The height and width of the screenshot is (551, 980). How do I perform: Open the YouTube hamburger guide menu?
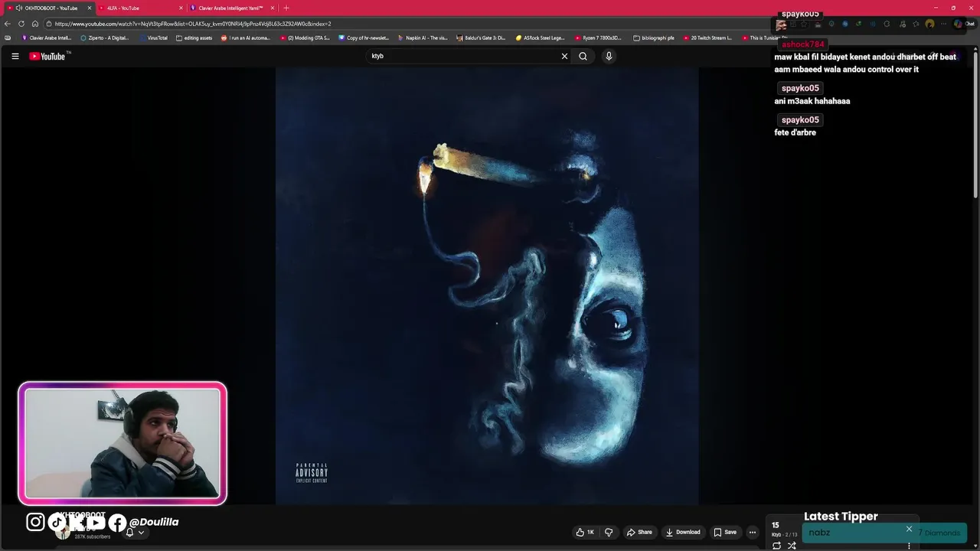(15, 56)
